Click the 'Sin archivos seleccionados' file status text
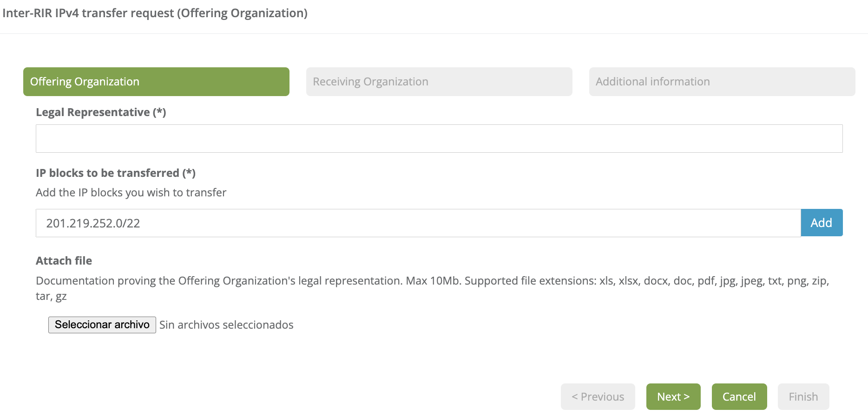868x415 pixels. [x=226, y=325]
